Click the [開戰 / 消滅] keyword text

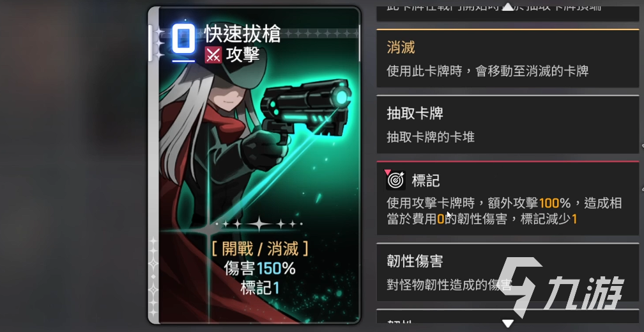(x=260, y=248)
